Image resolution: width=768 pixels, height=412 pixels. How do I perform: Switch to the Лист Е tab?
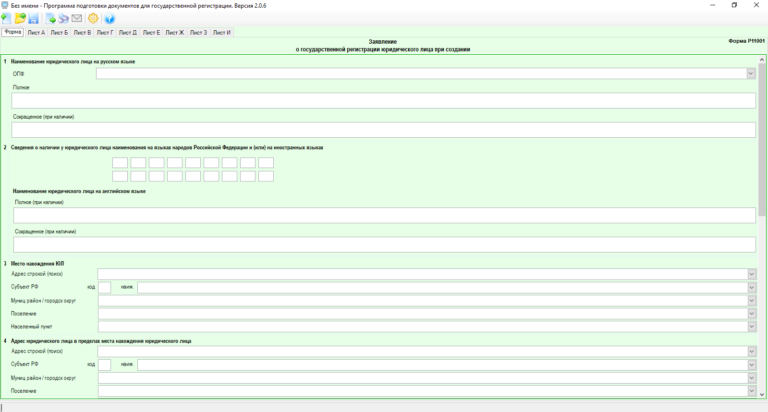click(x=151, y=33)
